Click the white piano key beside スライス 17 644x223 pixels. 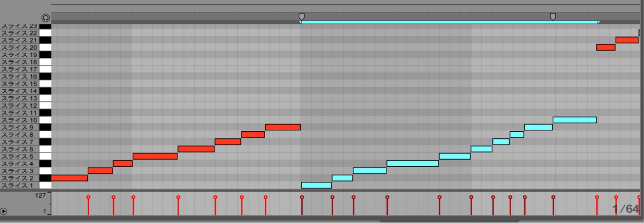[x=46, y=69]
